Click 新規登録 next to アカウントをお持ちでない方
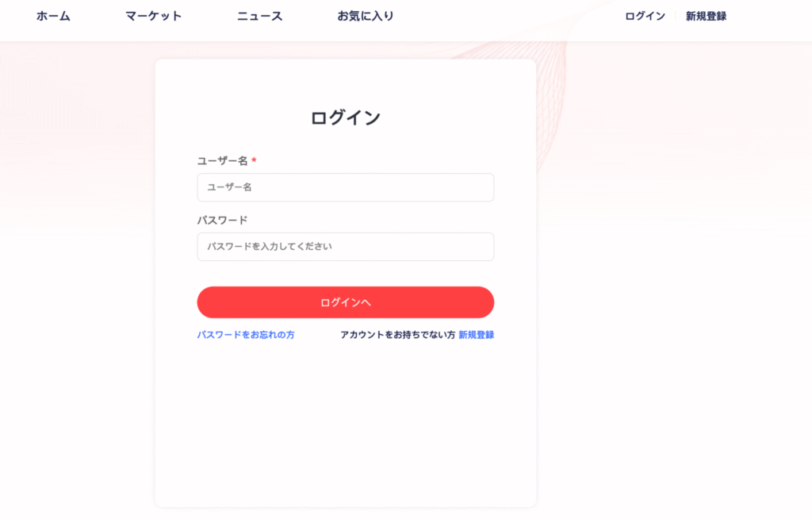The width and height of the screenshot is (812, 519). coord(476,336)
